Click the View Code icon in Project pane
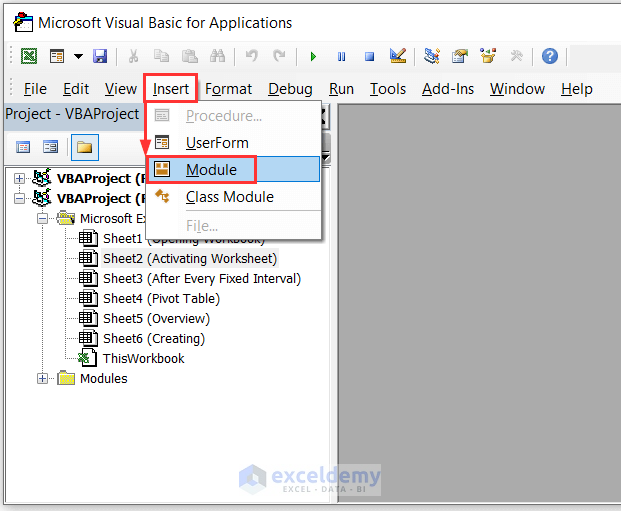621x511 pixels. coord(23,147)
